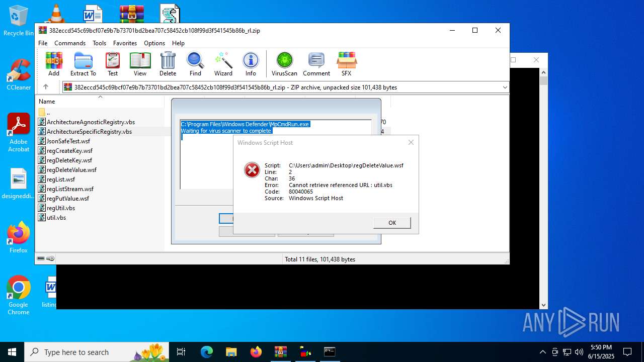This screenshot has height=362, width=644.
Task: Open Google Chrome desktop shortcut
Action: coord(19,296)
